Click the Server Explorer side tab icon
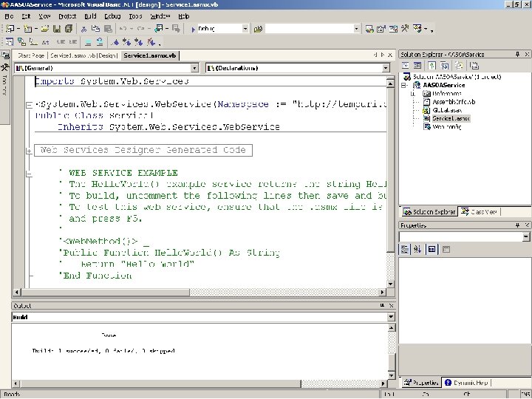Screen dimensions: 532x399 (5, 55)
